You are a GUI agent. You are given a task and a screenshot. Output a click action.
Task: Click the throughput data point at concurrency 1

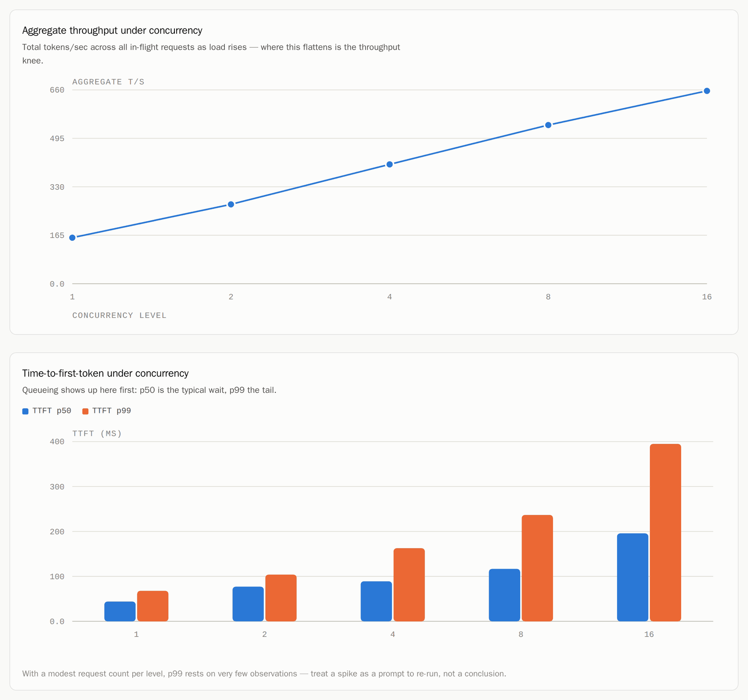pos(72,238)
